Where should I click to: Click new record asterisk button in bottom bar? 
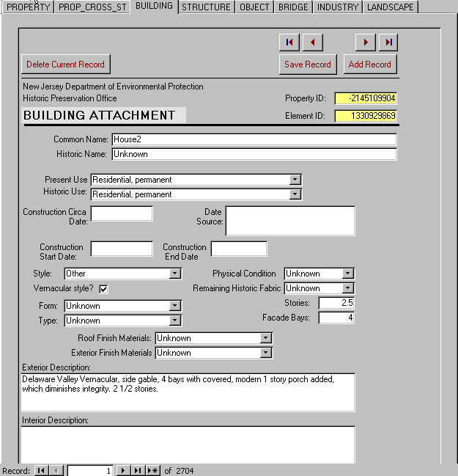tap(152, 471)
